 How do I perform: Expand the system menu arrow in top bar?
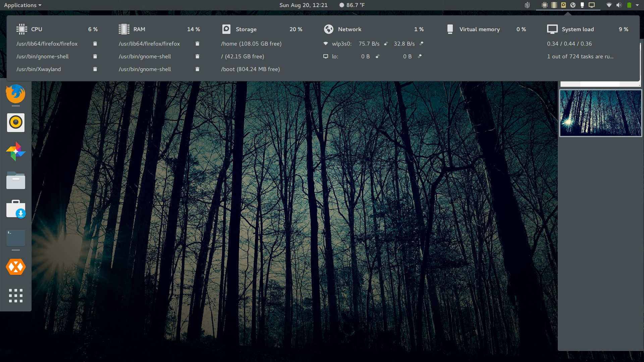tap(637, 5)
